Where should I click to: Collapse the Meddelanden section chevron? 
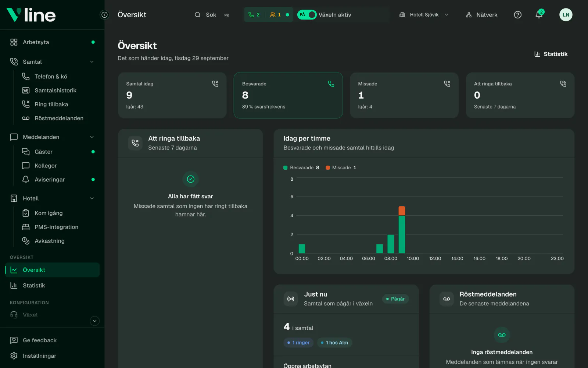tap(92, 137)
